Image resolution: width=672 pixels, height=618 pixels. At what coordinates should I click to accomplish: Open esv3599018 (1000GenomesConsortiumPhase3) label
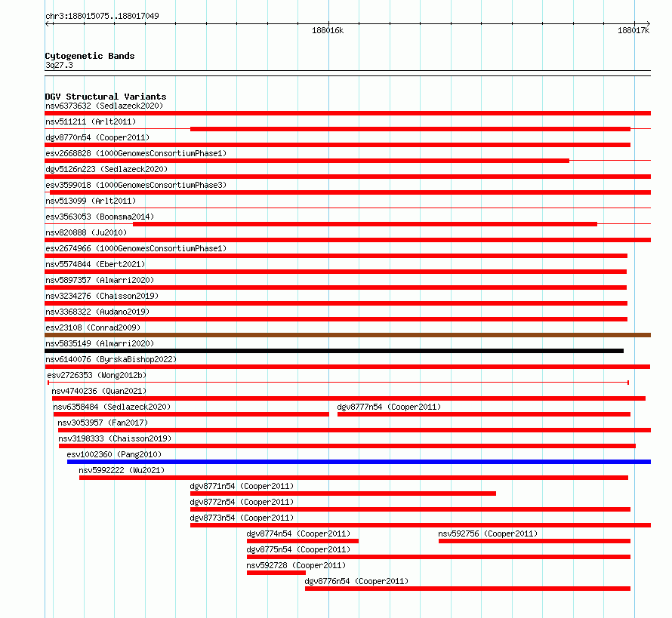pyautogui.click(x=136, y=185)
